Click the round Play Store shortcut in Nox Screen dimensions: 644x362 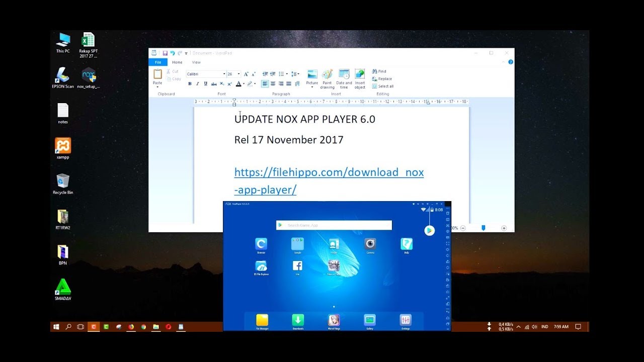point(429,230)
